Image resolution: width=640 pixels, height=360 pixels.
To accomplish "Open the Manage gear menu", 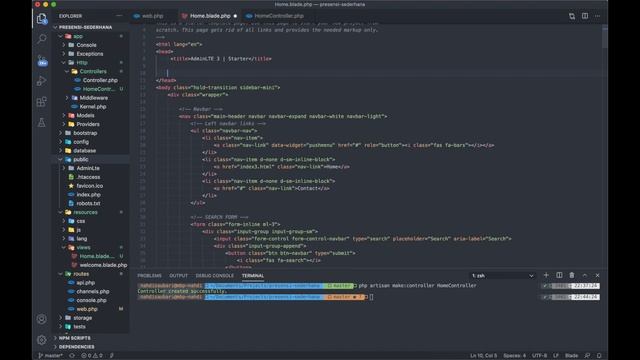I will coord(42,340).
